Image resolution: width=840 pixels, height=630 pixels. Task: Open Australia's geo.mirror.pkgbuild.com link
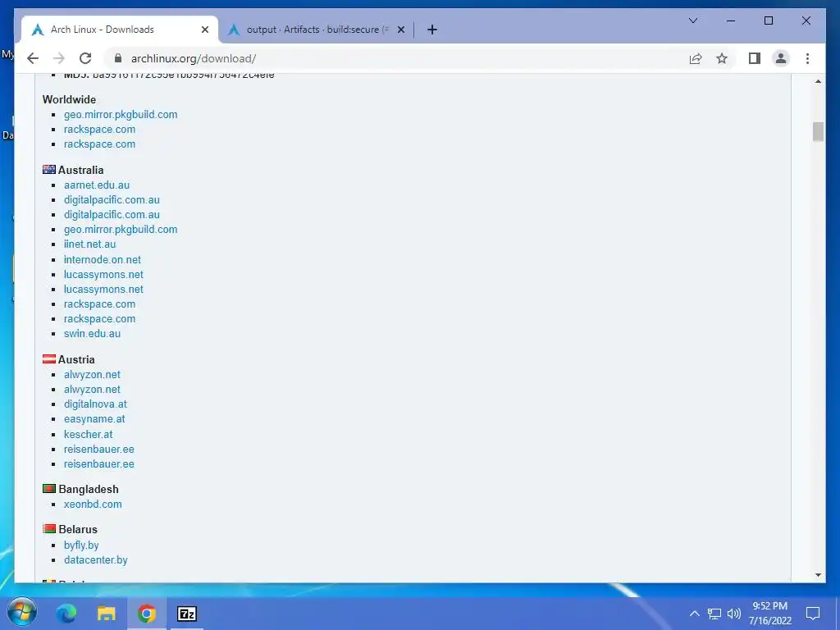click(x=121, y=230)
